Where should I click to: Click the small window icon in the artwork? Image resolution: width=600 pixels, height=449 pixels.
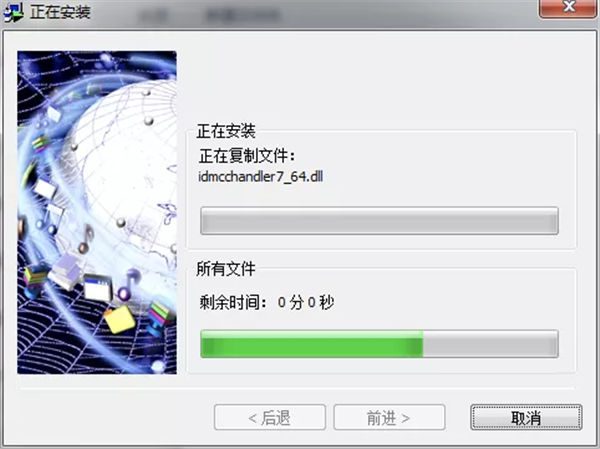click(98, 287)
